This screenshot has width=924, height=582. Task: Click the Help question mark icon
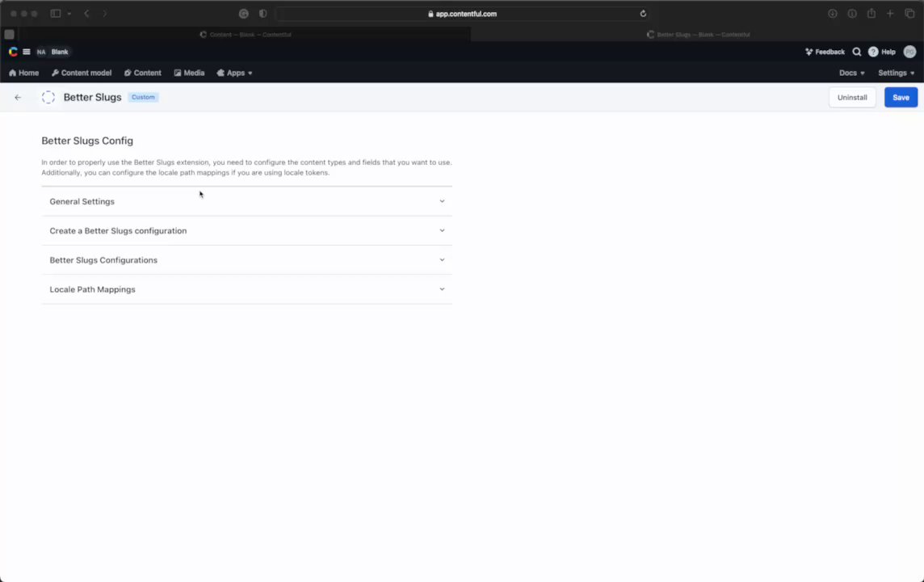tap(873, 52)
